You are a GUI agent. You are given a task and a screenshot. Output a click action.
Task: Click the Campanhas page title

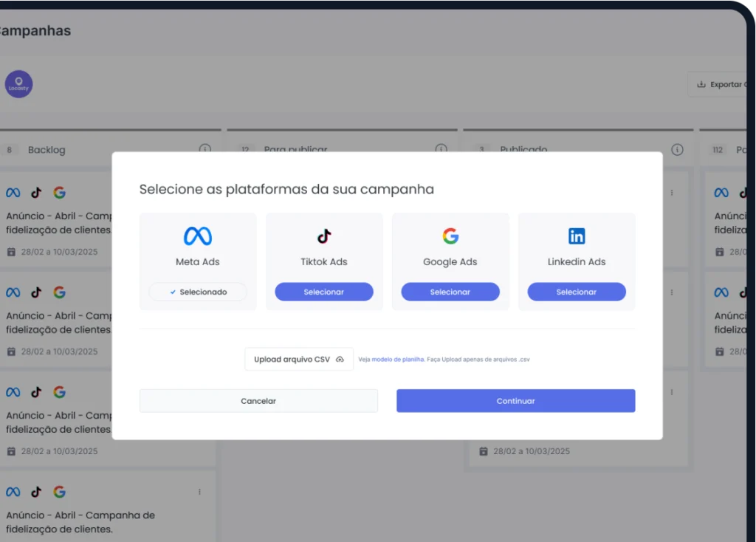tap(35, 31)
